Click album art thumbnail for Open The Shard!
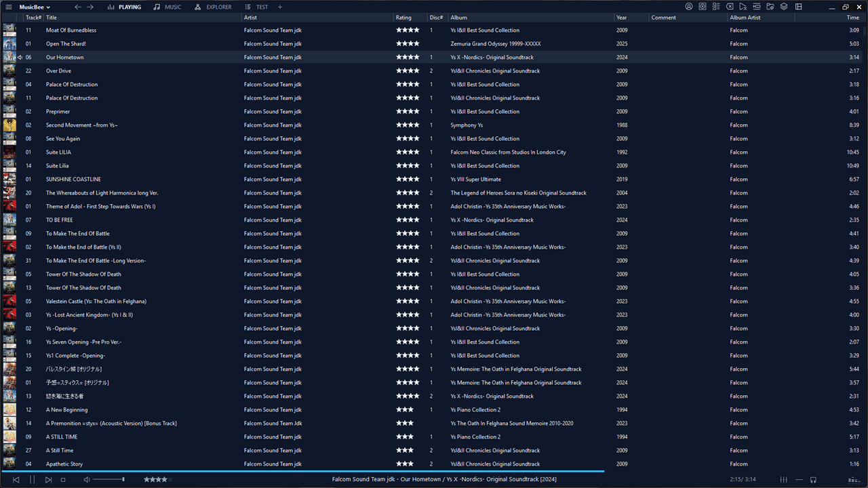Image resolution: width=868 pixels, height=488 pixels. (x=9, y=44)
